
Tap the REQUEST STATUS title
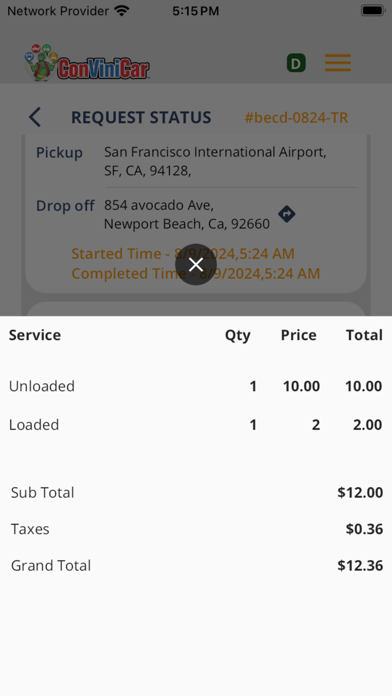coord(141,118)
